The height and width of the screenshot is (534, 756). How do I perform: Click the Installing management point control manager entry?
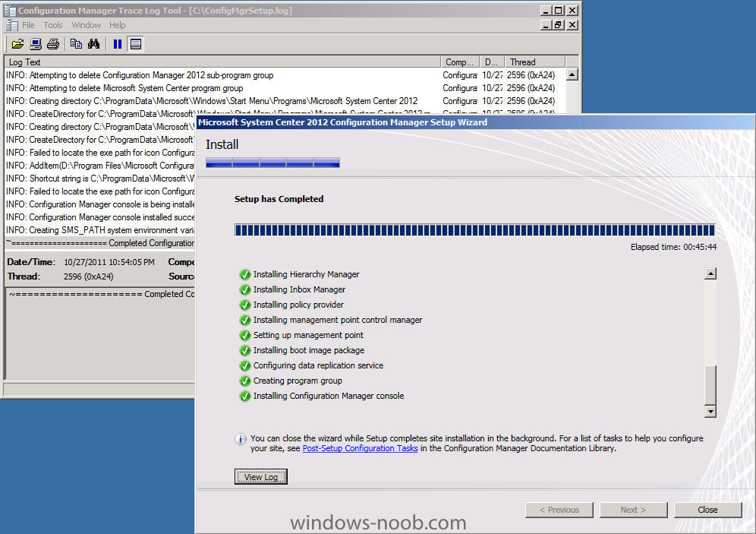pyautogui.click(x=338, y=320)
